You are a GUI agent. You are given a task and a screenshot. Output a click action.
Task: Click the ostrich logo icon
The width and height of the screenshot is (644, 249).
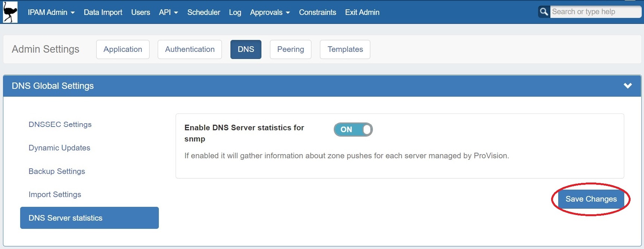10,12
